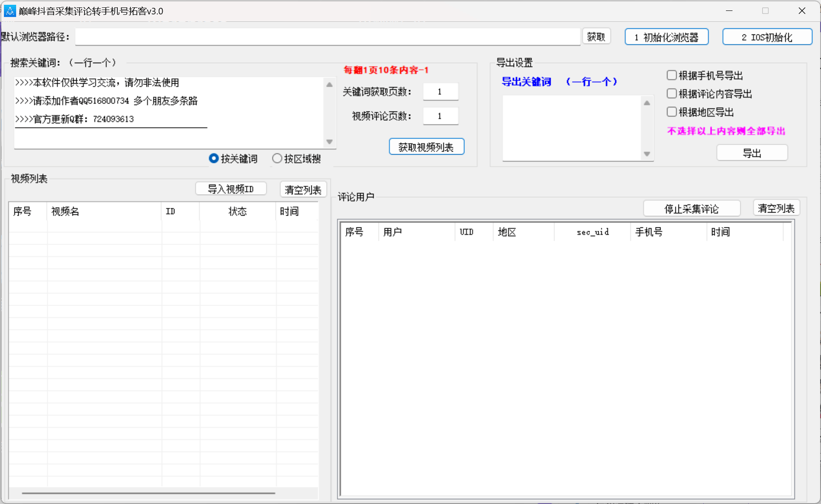The width and height of the screenshot is (821, 504).
Task: Click the 序号 header in the comment user table
Action: coord(360,232)
